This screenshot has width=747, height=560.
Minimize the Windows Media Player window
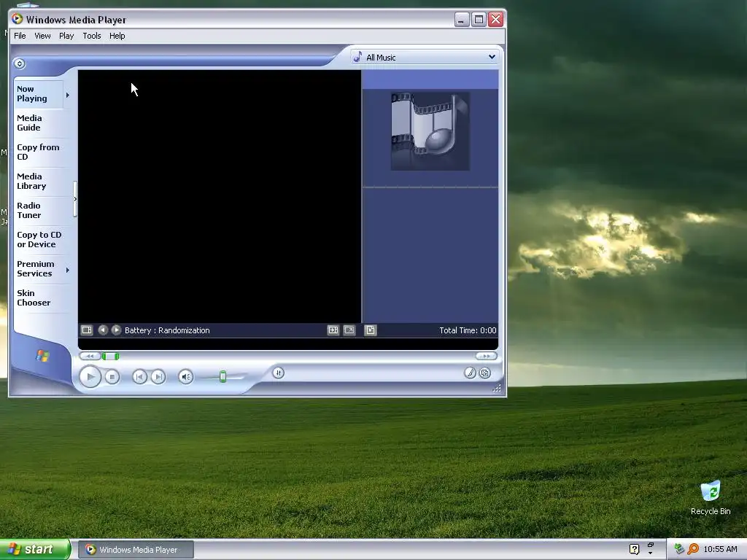click(x=461, y=20)
